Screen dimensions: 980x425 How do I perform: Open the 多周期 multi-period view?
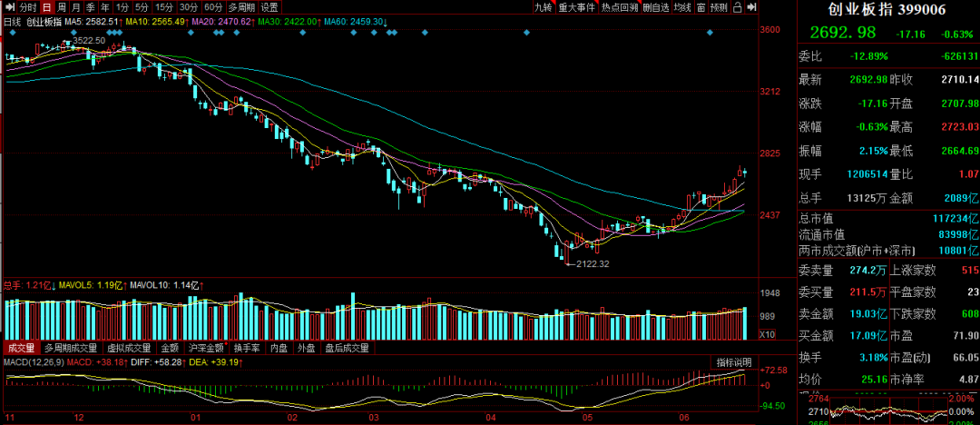(241, 7)
